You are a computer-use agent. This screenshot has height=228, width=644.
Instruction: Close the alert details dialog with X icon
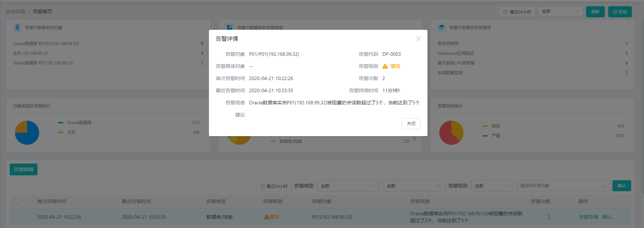coord(418,39)
